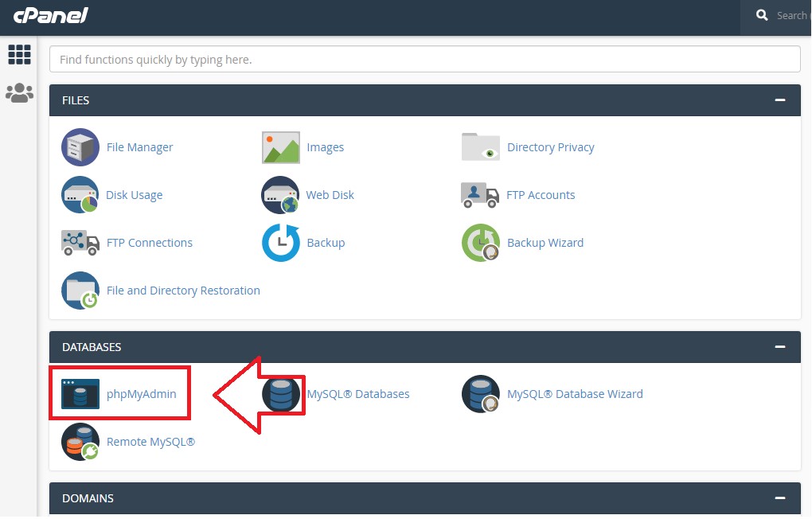This screenshot has height=519, width=812.
Task: Open the Images link
Action: point(326,147)
